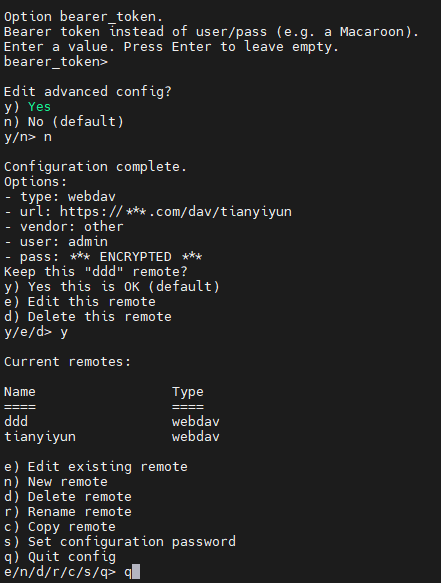This screenshot has width=441, height=583.
Task: Click the cursor at e/n/d/r/c/s/q> prompt
Action: pos(136,572)
